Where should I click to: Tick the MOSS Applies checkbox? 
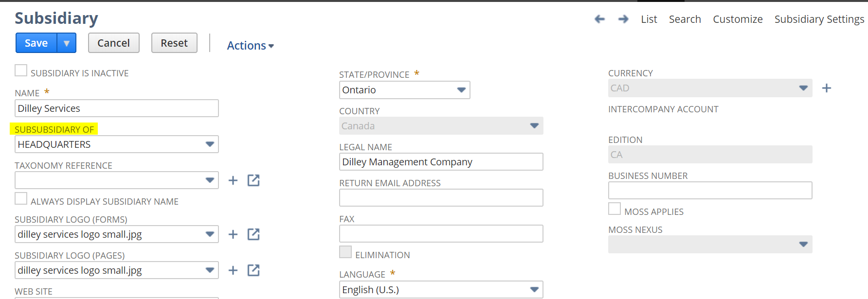point(615,209)
